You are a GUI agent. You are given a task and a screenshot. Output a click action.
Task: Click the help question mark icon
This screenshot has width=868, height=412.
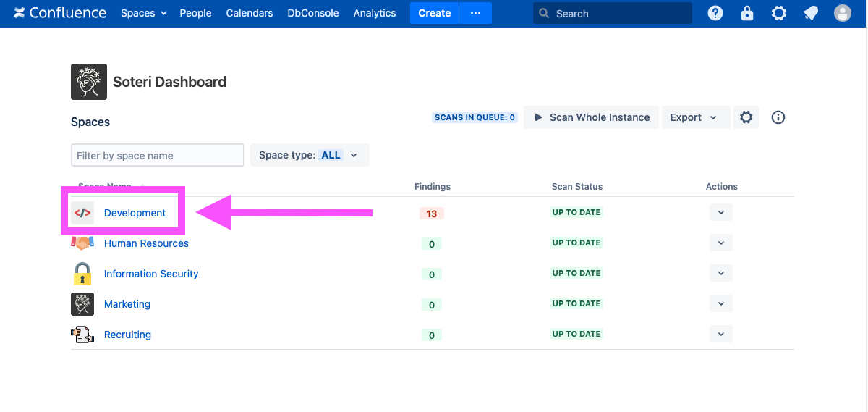(x=715, y=13)
